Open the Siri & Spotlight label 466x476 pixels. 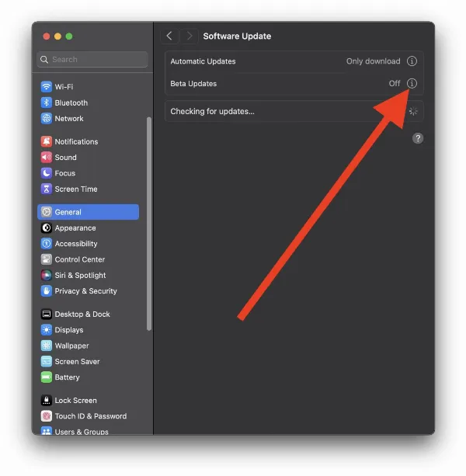[80, 275]
